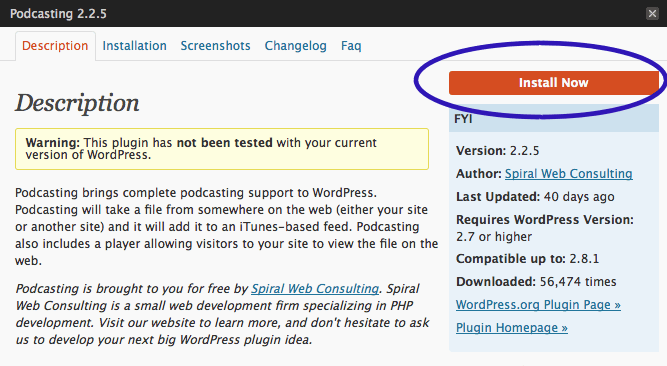
Task: Open the Spiral Web Consulting author link
Action: coord(569,174)
